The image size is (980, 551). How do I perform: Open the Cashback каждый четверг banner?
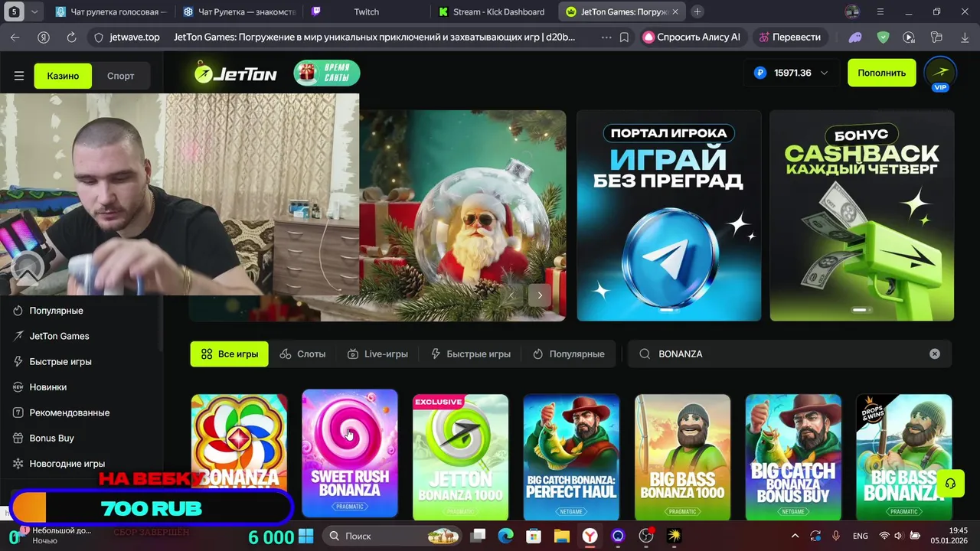[862, 215]
